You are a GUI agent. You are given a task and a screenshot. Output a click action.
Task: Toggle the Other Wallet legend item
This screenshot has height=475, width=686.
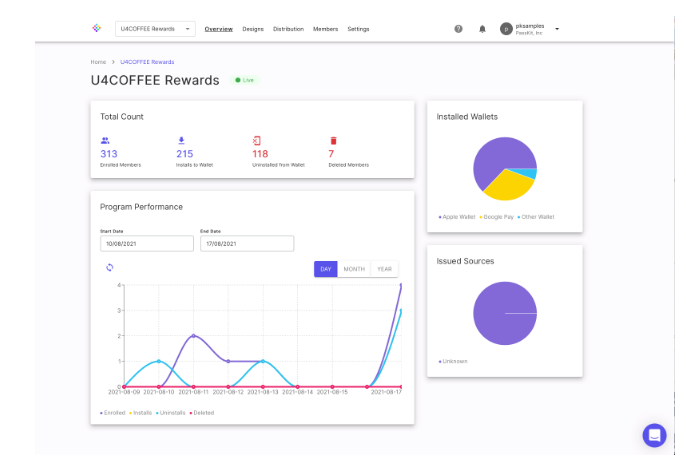pos(536,217)
